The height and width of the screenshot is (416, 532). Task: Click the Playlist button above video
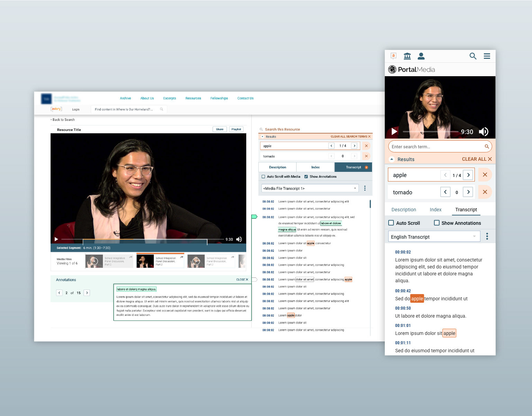click(x=236, y=129)
